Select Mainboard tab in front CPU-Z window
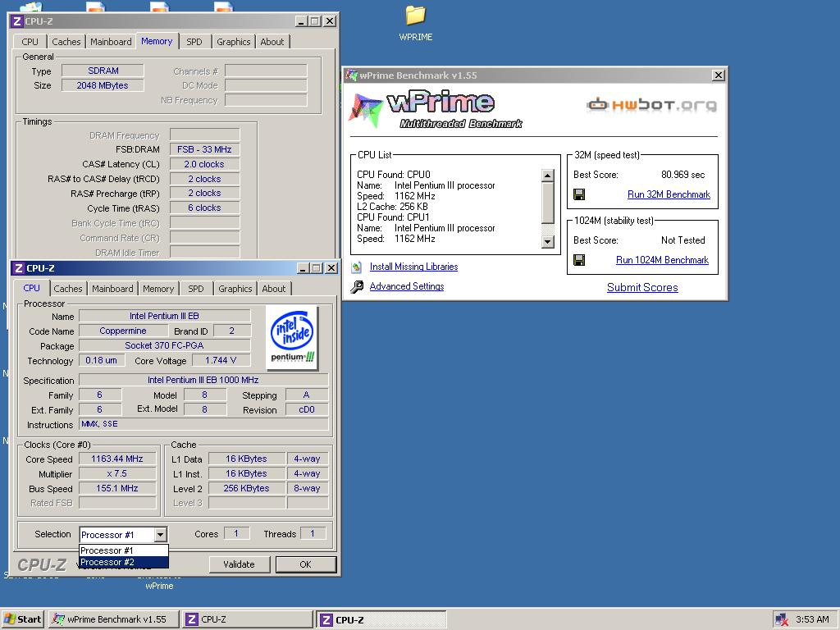This screenshot has height=630, width=840. tap(112, 289)
